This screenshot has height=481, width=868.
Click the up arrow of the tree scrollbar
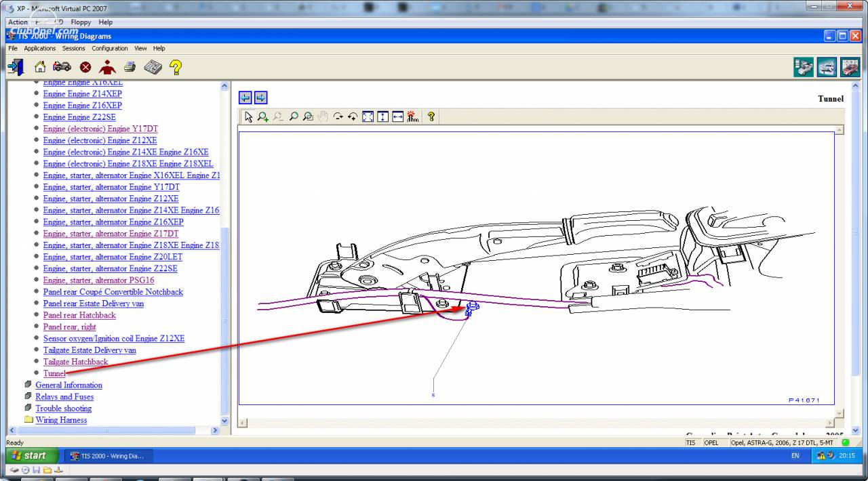225,86
